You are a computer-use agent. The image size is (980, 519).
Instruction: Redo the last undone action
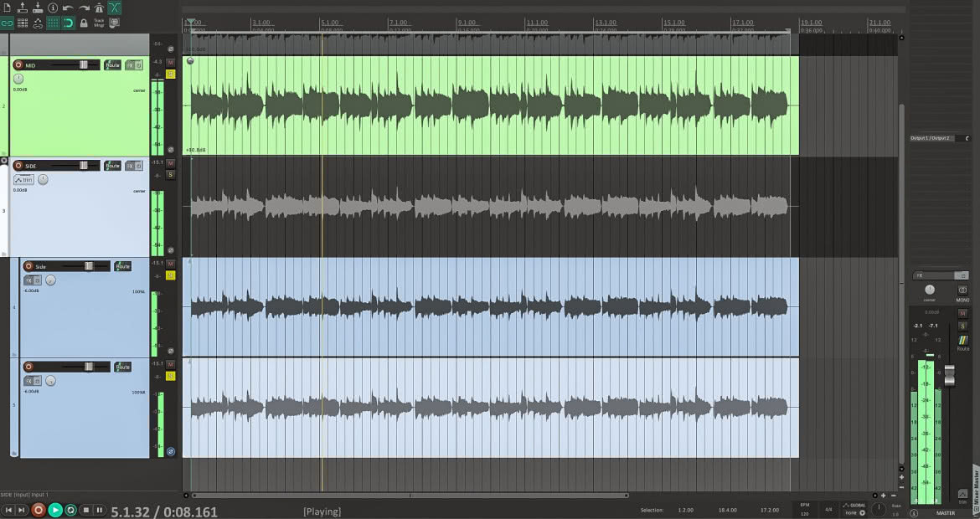(84, 8)
